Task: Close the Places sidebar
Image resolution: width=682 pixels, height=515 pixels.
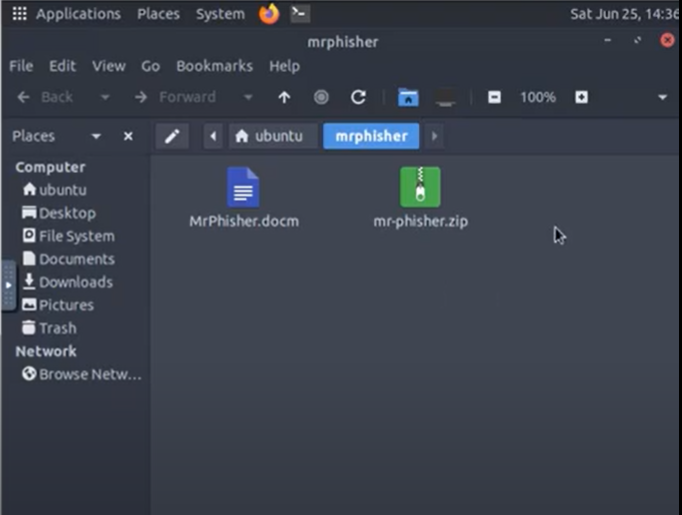Action: pos(128,137)
